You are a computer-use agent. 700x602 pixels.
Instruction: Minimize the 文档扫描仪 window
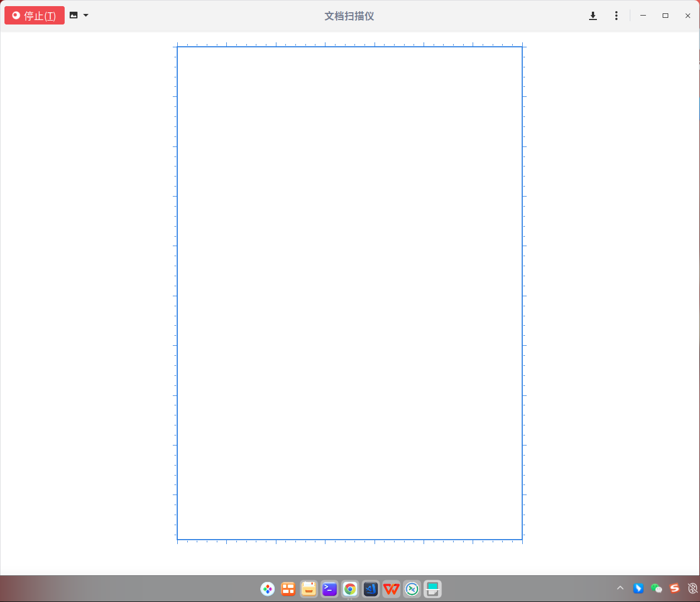click(643, 16)
